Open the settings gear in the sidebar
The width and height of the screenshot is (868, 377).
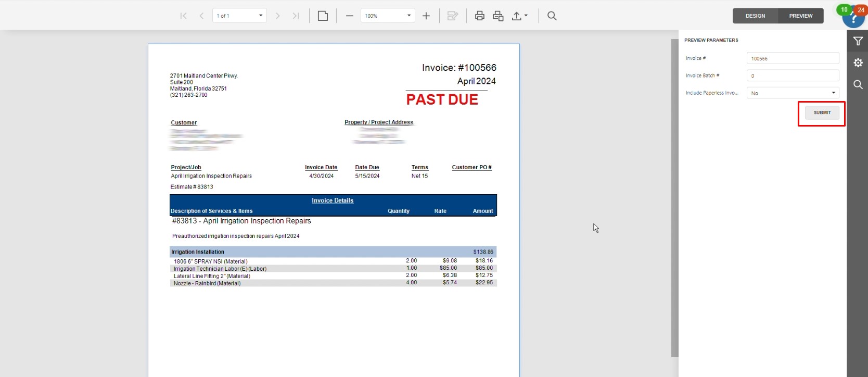pos(858,63)
